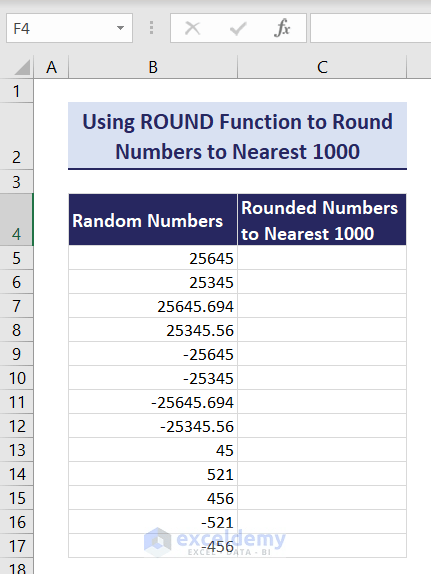This screenshot has width=431, height=574.
Task: Select row 3 header
Action: (x=16, y=182)
